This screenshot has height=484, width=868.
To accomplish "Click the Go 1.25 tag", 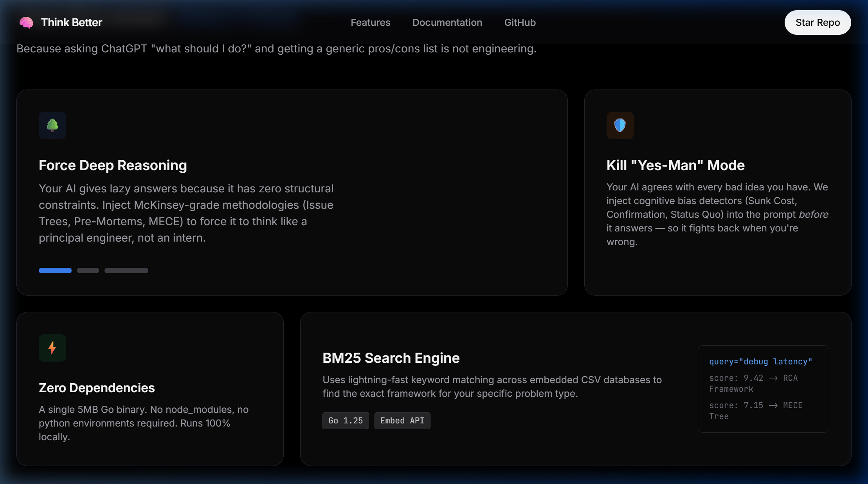I will point(346,421).
